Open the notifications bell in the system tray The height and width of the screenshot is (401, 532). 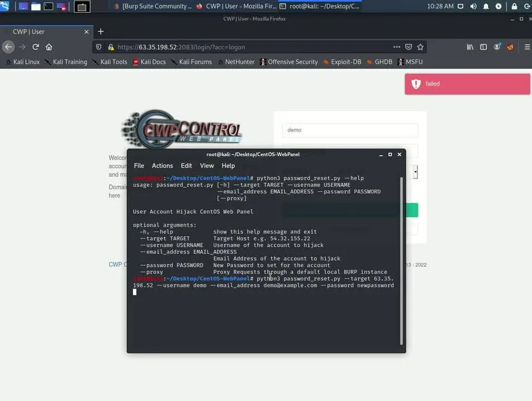486,6
